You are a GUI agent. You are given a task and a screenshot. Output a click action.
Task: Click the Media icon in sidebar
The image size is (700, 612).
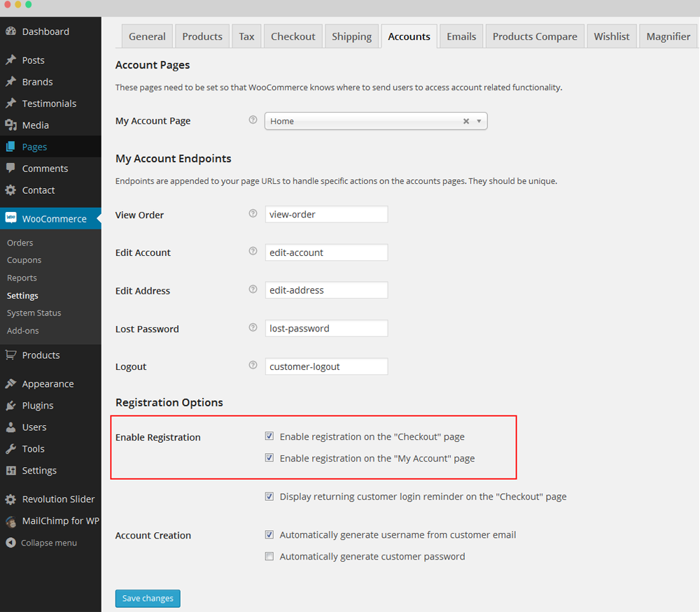[10, 125]
